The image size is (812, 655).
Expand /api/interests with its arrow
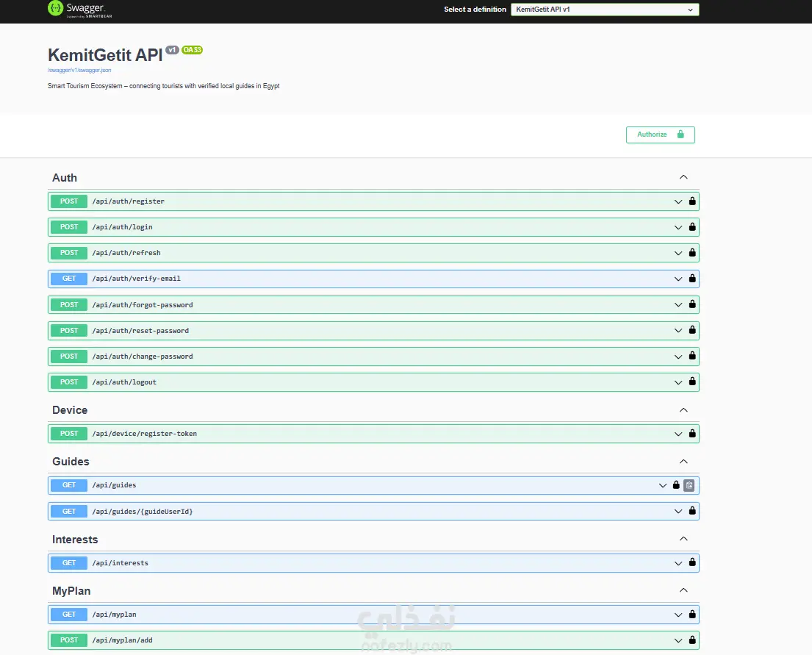point(678,563)
